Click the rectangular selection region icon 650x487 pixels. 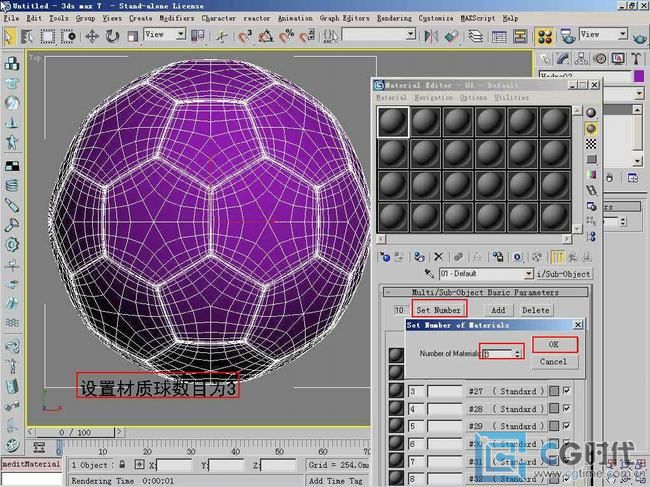point(47,36)
